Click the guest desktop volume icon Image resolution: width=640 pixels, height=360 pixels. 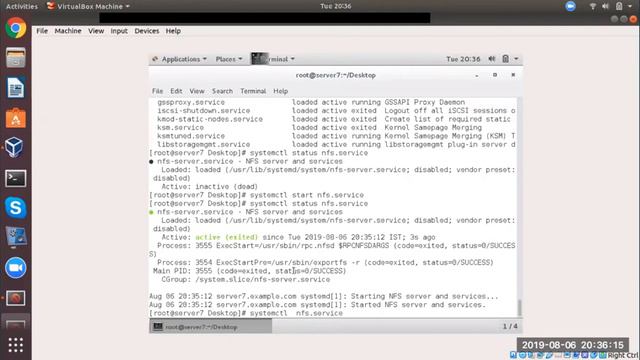492,59
